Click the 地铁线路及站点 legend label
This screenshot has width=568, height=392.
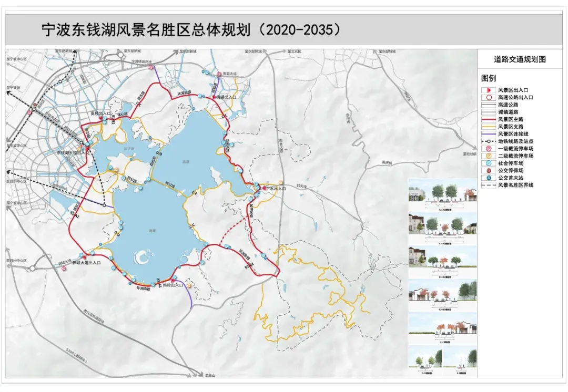pyautogui.click(x=515, y=141)
